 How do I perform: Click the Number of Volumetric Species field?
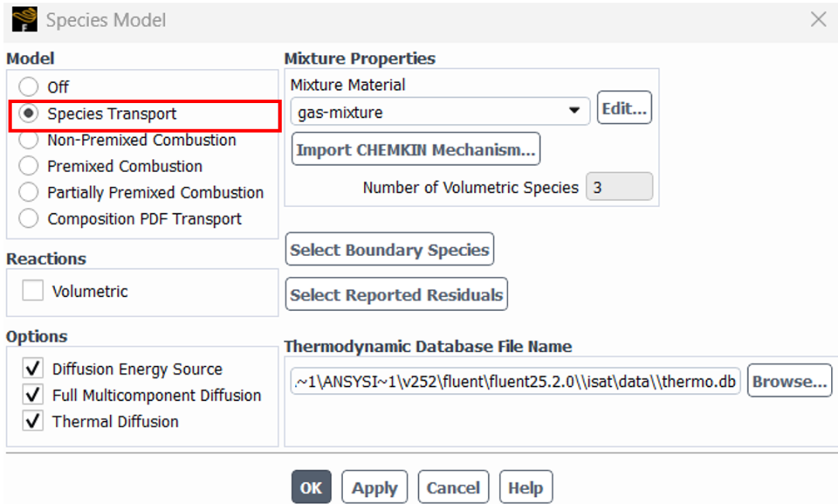click(619, 187)
